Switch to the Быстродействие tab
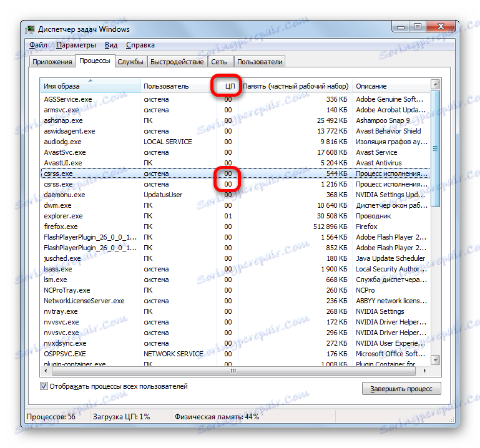The image size is (480, 448). click(177, 62)
